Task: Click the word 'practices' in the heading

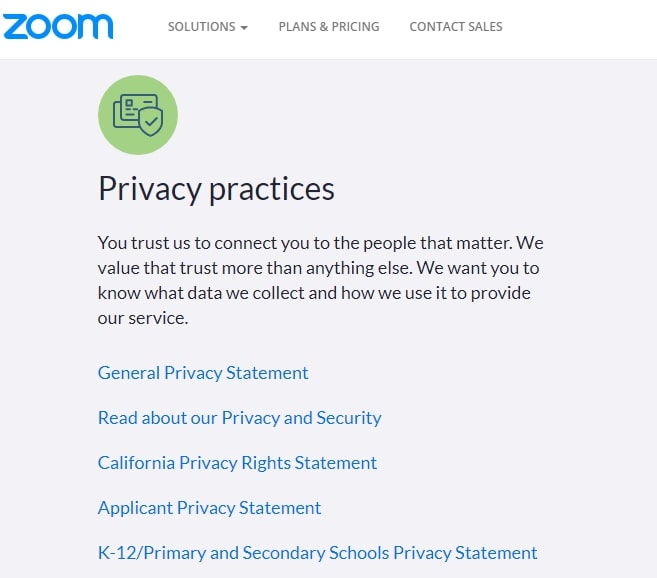Action: tap(272, 190)
